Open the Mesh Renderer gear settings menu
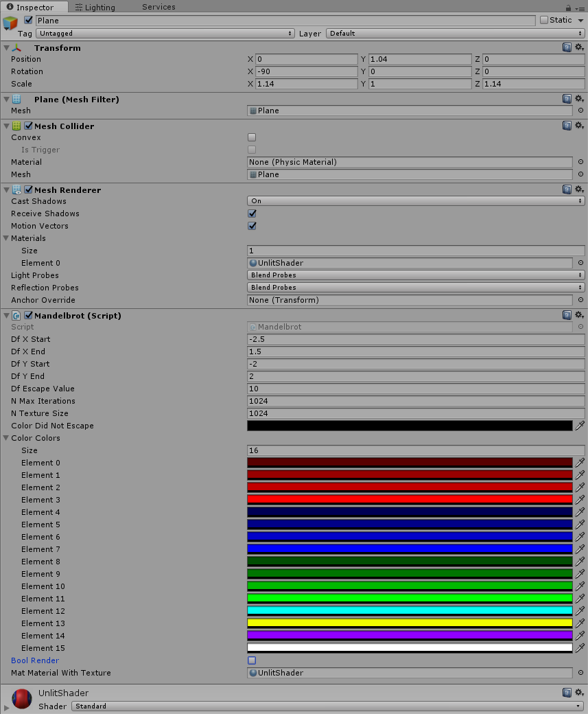This screenshot has height=714, width=588. [x=579, y=189]
